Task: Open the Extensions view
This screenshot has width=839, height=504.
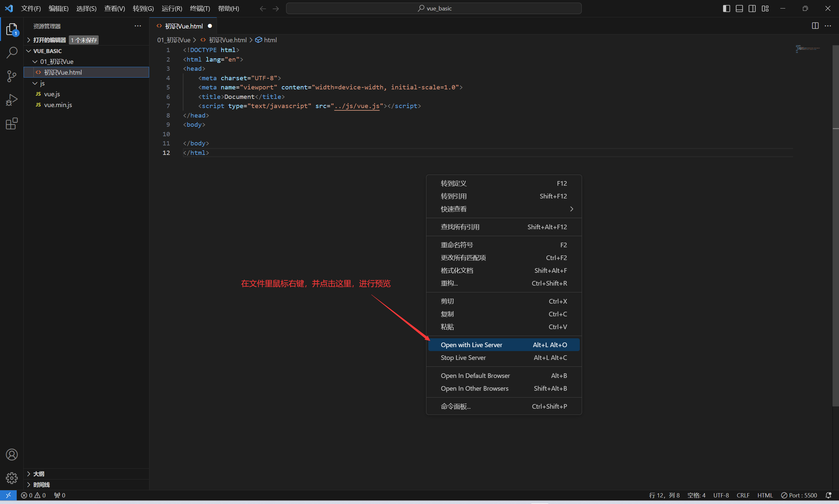Action: click(11, 123)
